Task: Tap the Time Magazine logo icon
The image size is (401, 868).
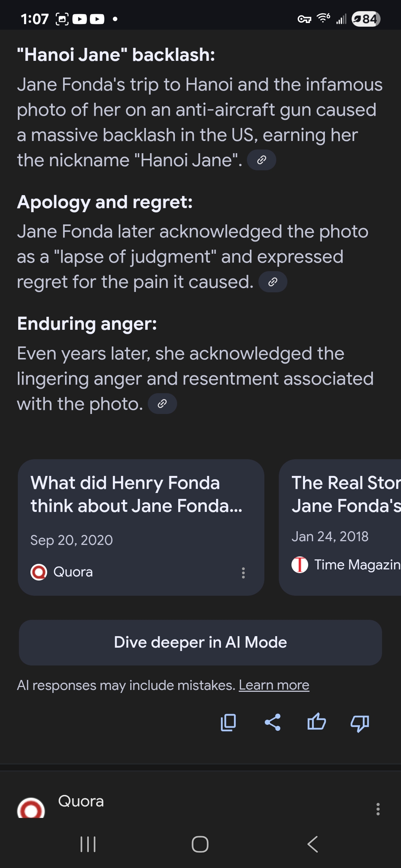Action: [x=300, y=565]
